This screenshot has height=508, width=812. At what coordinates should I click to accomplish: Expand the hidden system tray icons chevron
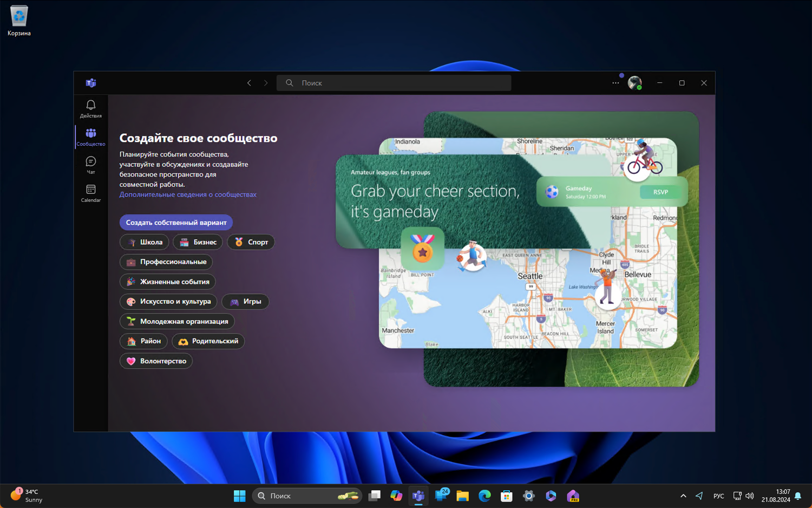(x=683, y=496)
